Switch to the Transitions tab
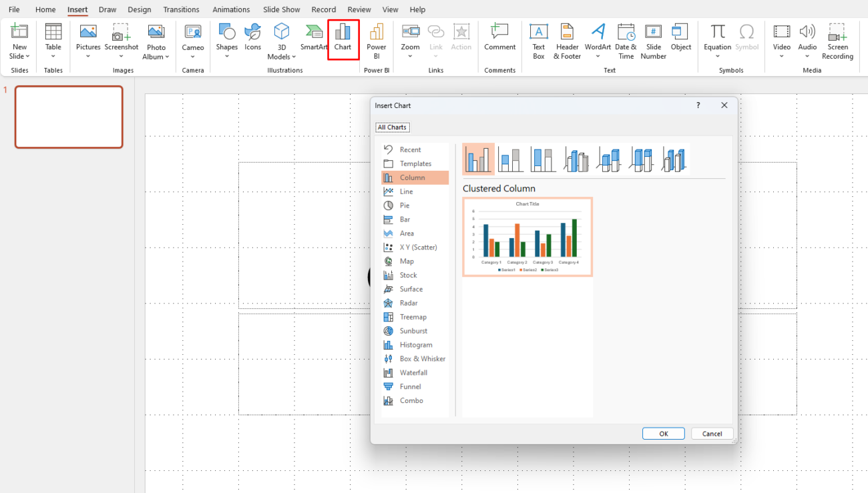Screen dimensions: 868x493 point(182,9)
